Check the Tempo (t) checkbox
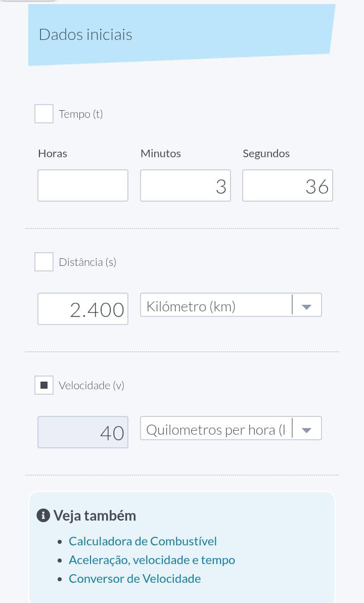This screenshot has width=364, height=603. tap(44, 114)
